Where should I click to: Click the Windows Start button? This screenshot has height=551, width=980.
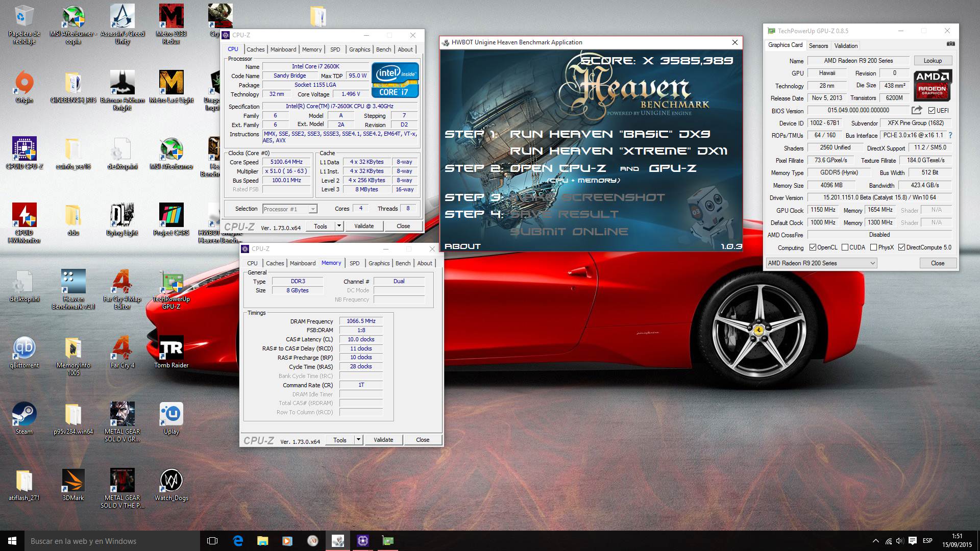click(x=12, y=541)
